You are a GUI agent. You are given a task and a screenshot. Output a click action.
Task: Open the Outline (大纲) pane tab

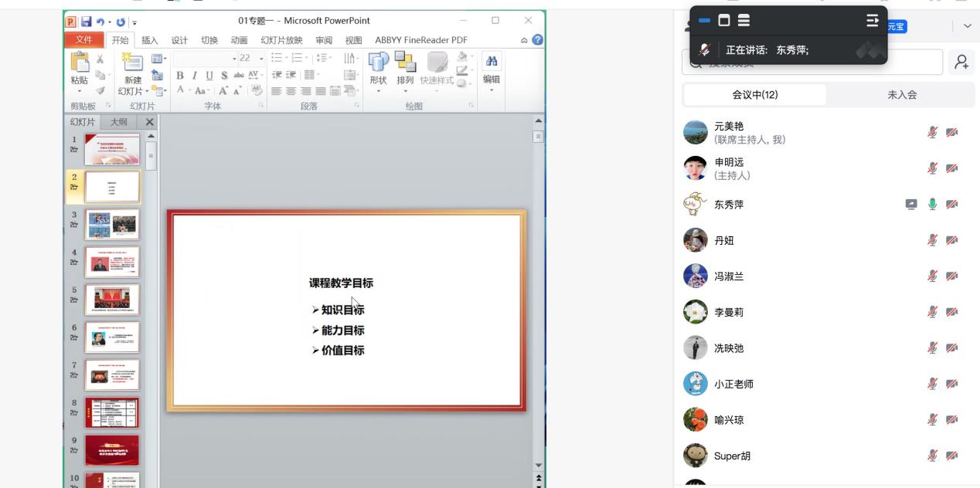[118, 122]
